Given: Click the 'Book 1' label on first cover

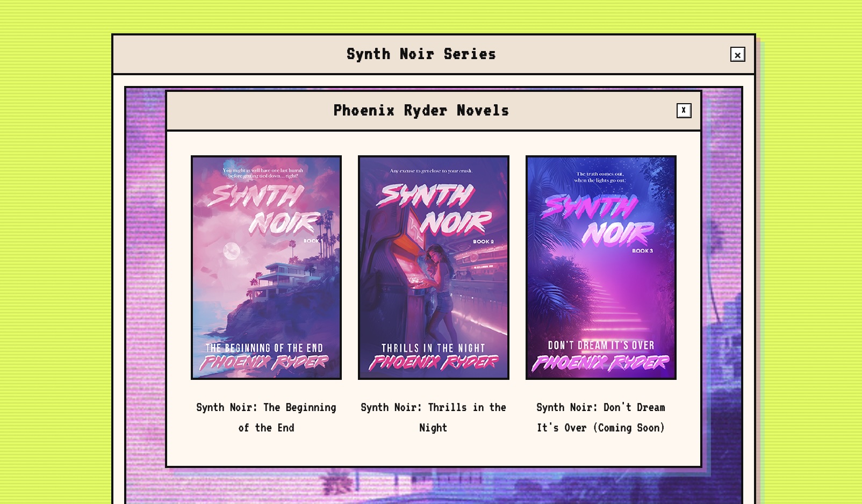Looking at the screenshot, I should click(x=313, y=241).
